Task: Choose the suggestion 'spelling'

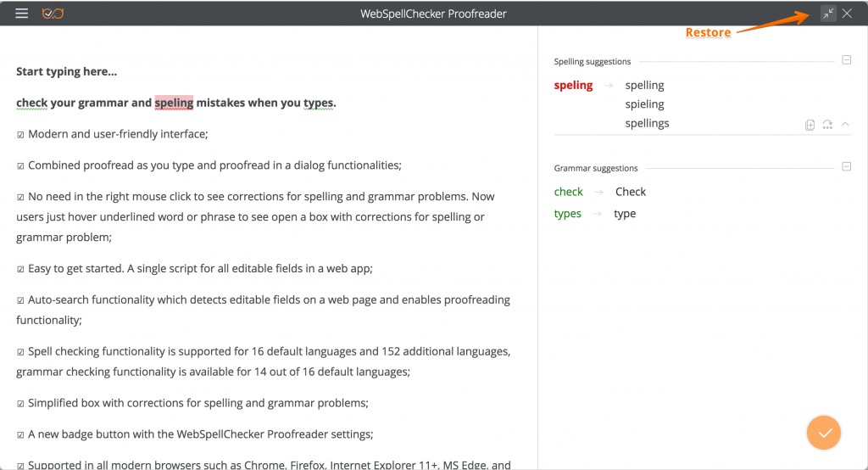Action: click(x=644, y=86)
